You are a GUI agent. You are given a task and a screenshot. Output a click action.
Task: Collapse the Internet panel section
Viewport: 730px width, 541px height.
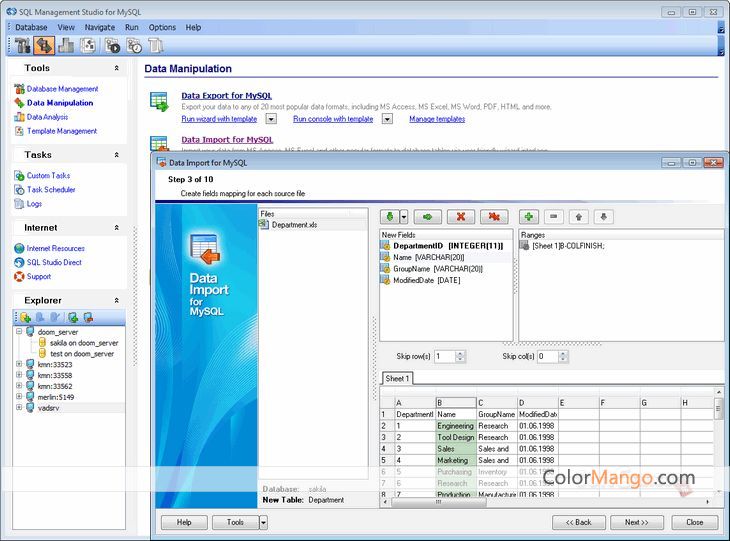(x=116, y=228)
